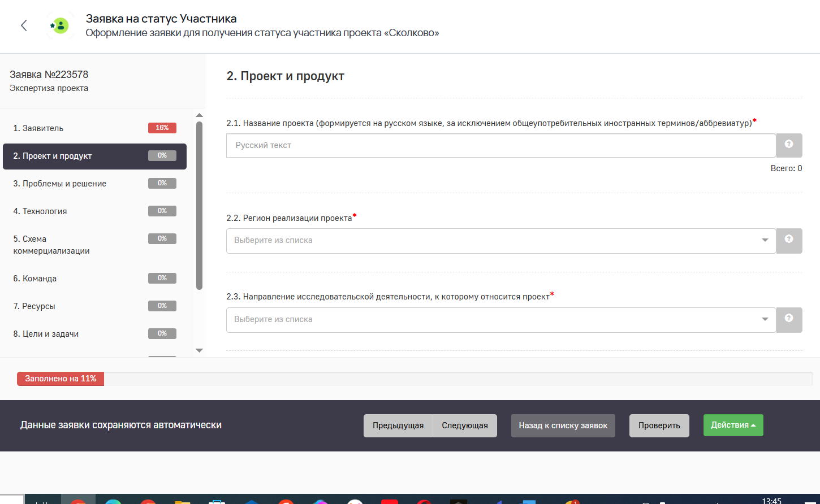Click the Заявка №223578 title
Viewport: 820px width, 504px height.
[x=49, y=75]
